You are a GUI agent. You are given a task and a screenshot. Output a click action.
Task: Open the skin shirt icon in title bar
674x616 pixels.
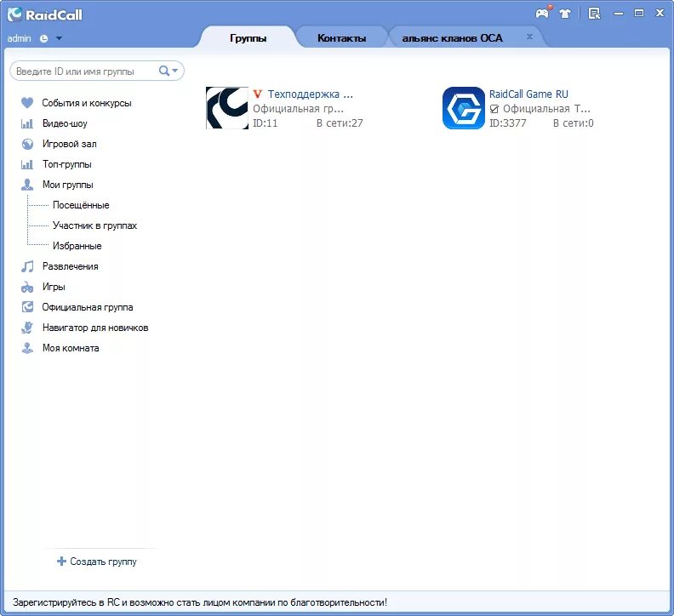click(565, 14)
